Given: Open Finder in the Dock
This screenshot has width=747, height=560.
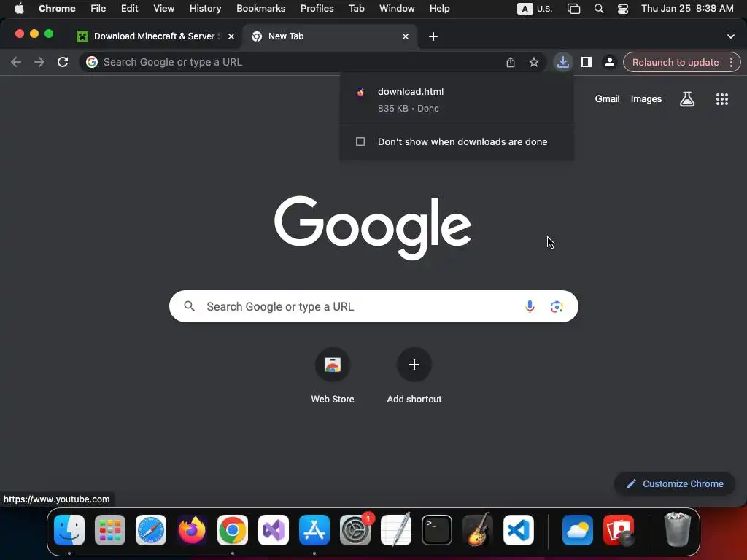Looking at the screenshot, I should coord(69,530).
